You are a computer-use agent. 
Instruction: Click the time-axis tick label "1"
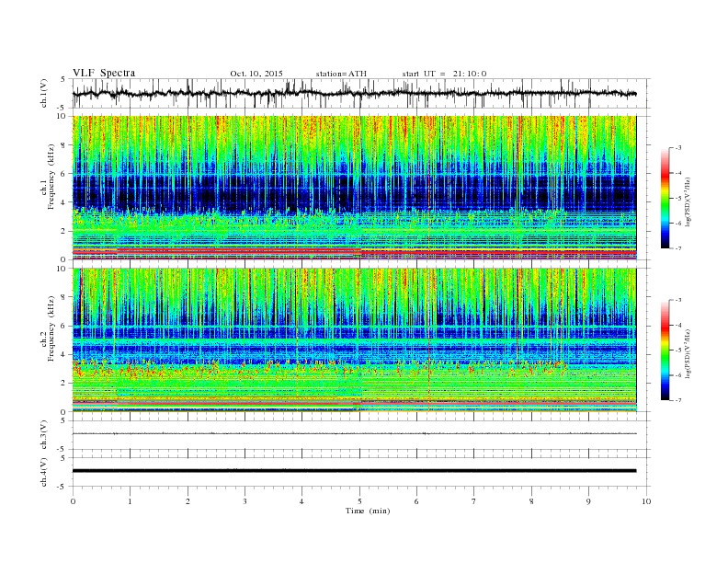coord(130,501)
